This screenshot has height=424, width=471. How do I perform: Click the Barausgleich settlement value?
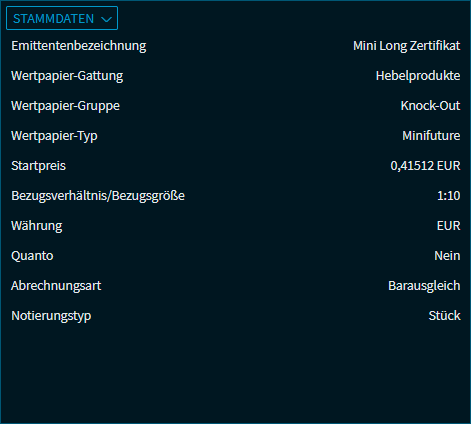(424, 286)
